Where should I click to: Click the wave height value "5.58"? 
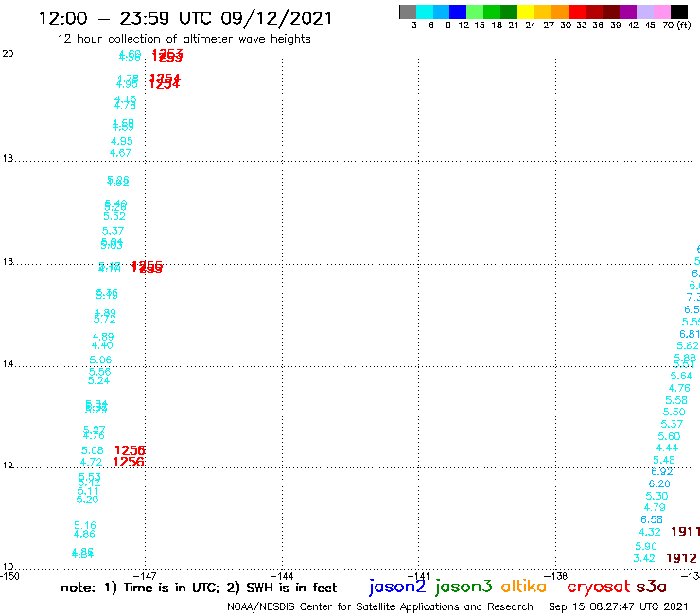click(676, 400)
